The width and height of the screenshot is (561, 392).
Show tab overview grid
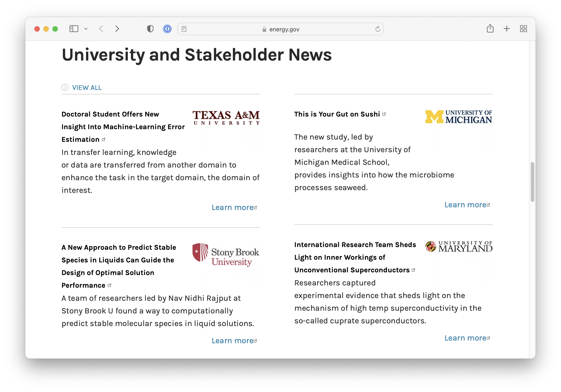(523, 29)
